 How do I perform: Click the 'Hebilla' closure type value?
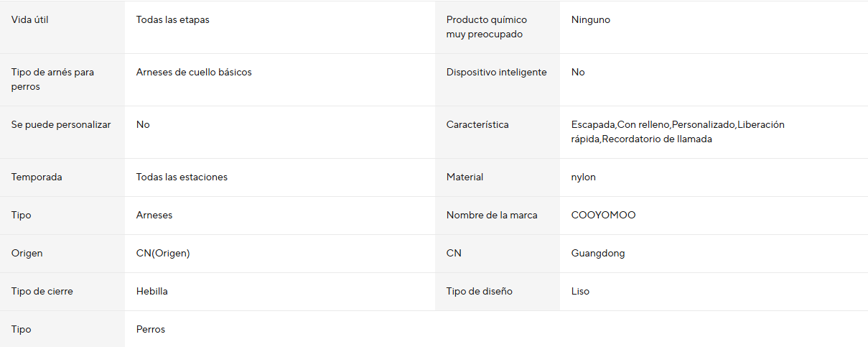152,292
